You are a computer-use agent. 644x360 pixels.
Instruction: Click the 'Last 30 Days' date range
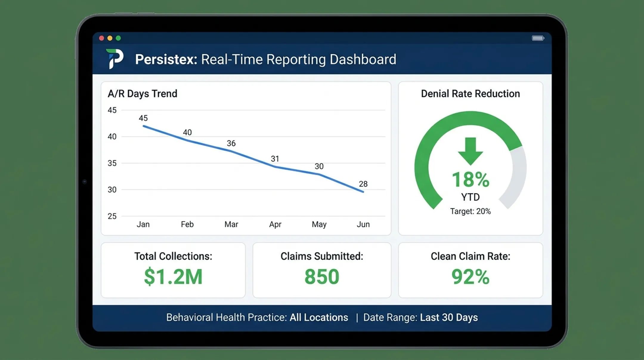(449, 317)
